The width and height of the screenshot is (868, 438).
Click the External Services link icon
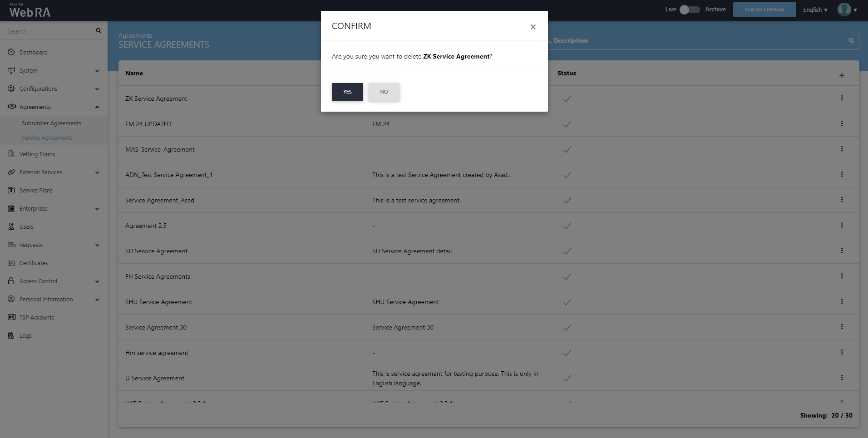tap(11, 172)
